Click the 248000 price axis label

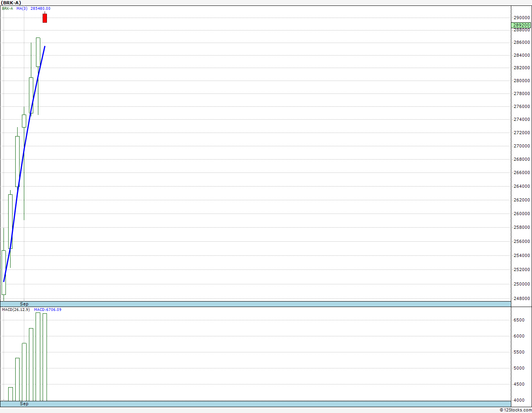coord(522,298)
